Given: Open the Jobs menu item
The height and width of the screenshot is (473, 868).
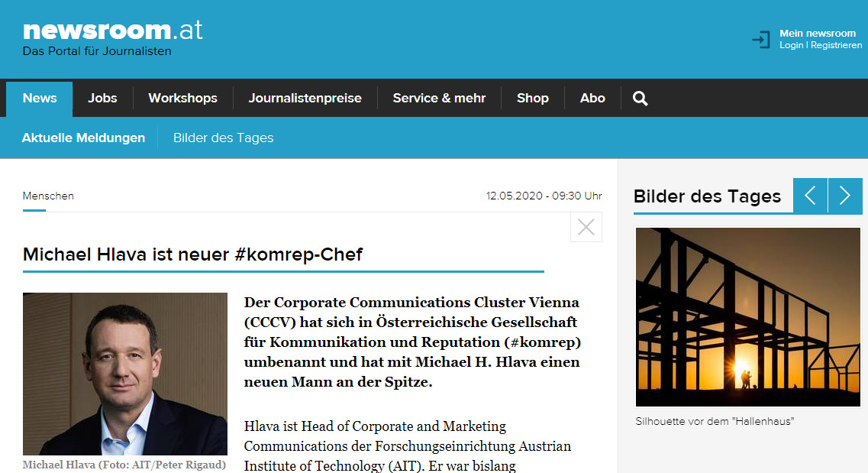Looking at the screenshot, I should click(102, 98).
